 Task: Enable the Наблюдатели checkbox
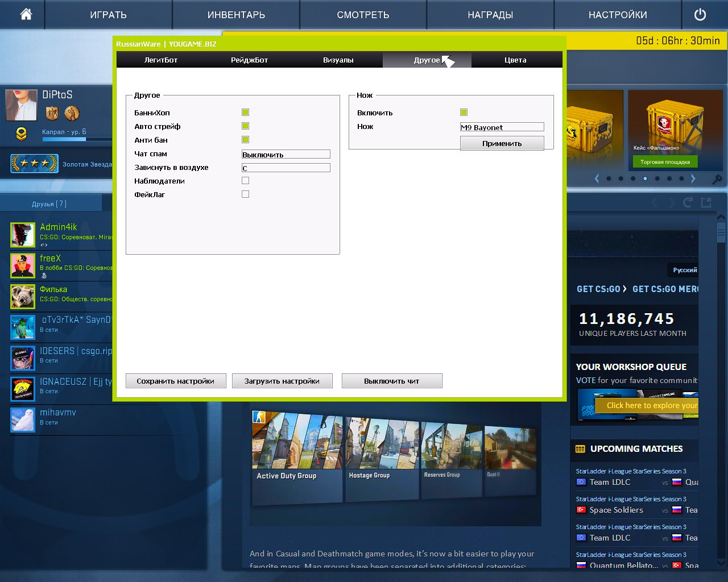(x=245, y=181)
